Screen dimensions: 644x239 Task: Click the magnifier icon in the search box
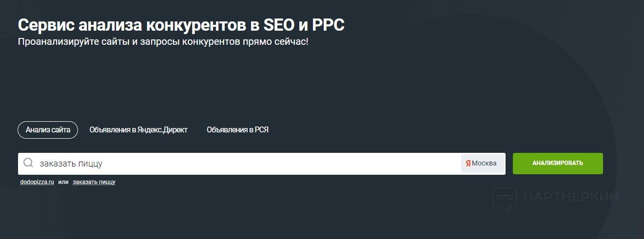[x=28, y=163]
